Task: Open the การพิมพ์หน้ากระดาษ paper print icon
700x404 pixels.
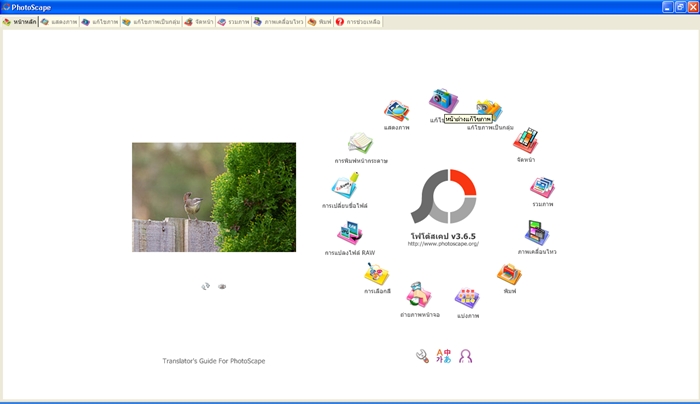Action: 360,143
